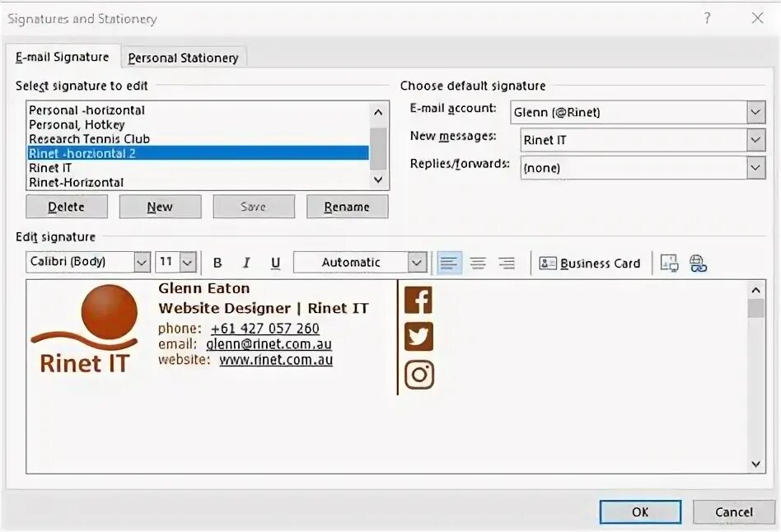Select 'Rinet-Horizontal' signature
The height and width of the screenshot is (532, 781).
pyautogui.click(x=199, y=182)
